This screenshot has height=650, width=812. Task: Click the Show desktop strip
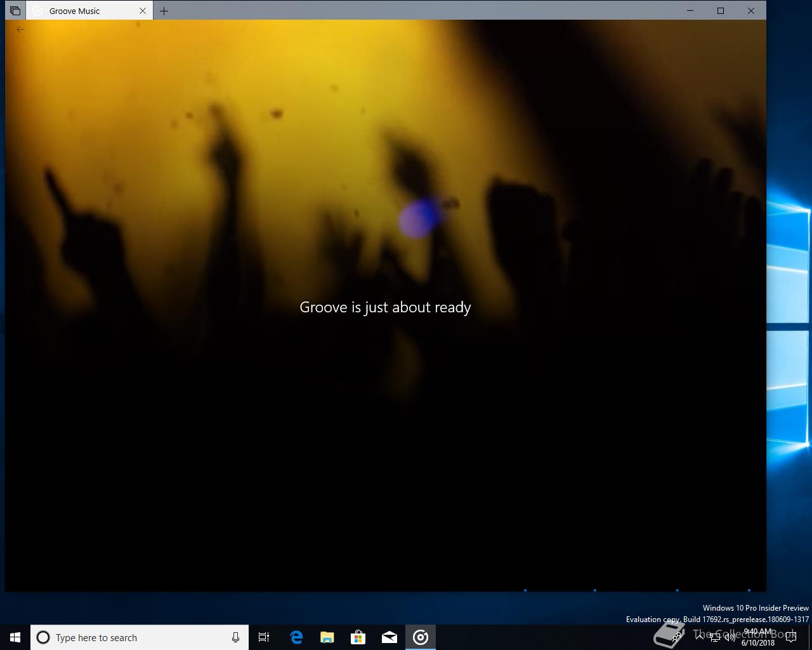point(810,637)
